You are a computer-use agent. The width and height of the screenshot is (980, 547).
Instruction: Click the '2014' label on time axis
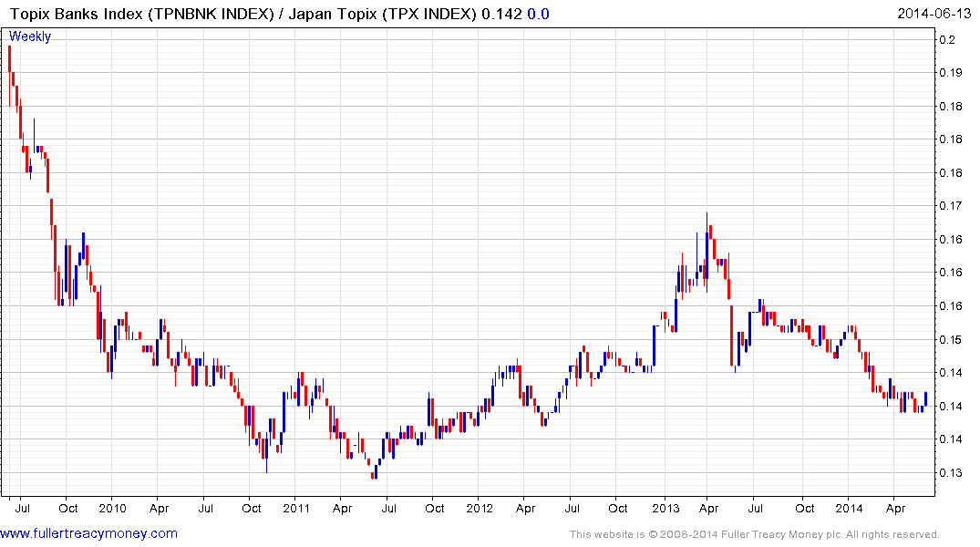pyautogui.click(x=849, y=508)
